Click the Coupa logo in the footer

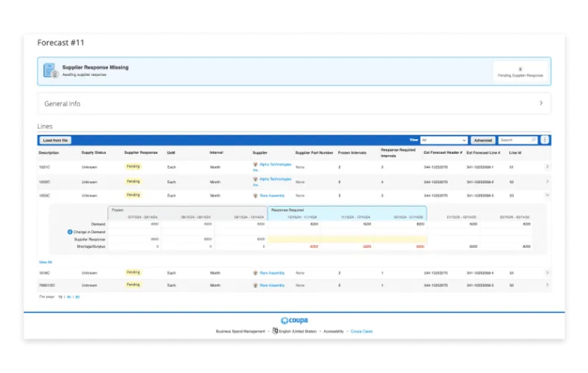click(x=295, y=321)
